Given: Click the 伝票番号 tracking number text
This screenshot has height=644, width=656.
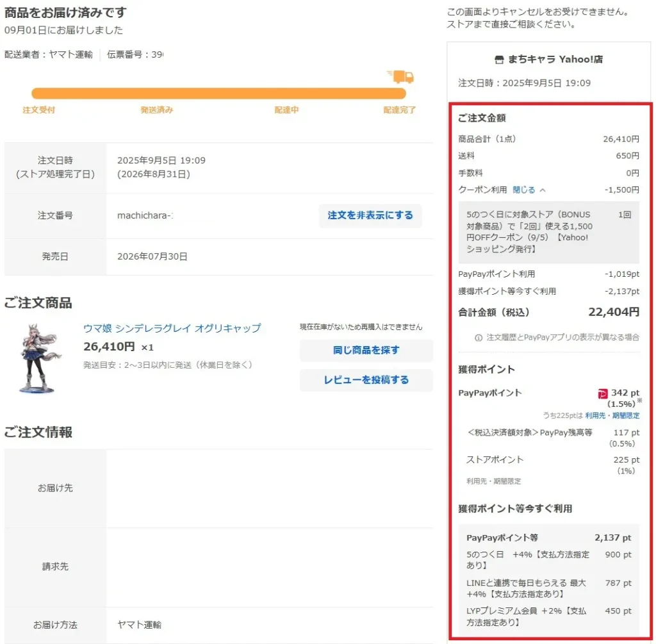Looking at the screenshot, I should pos(135,54).
